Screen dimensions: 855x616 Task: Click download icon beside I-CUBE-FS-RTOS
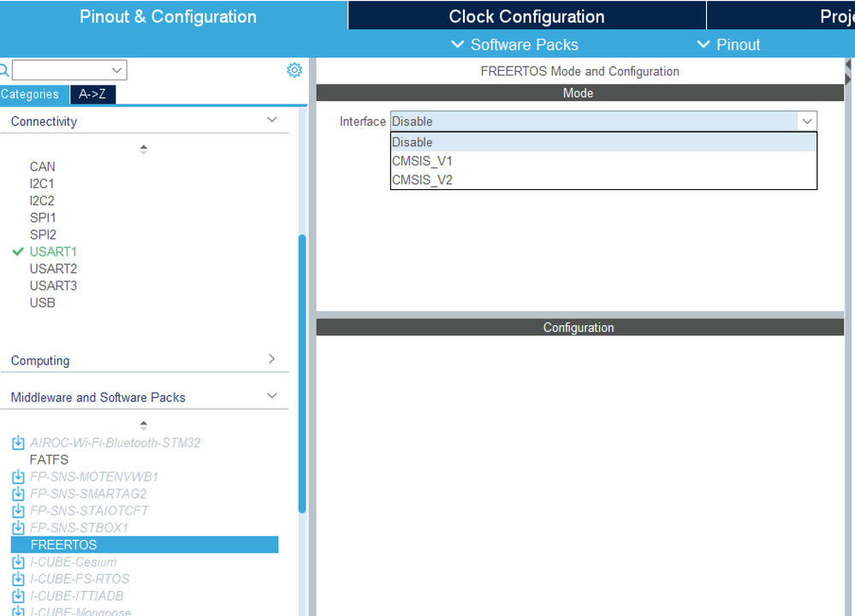click(x=18, y=578)
